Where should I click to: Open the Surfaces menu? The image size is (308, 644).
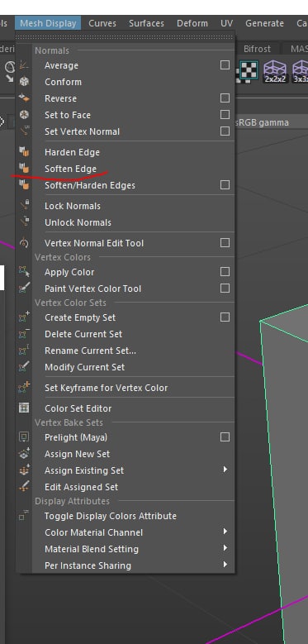coord(146,23)
